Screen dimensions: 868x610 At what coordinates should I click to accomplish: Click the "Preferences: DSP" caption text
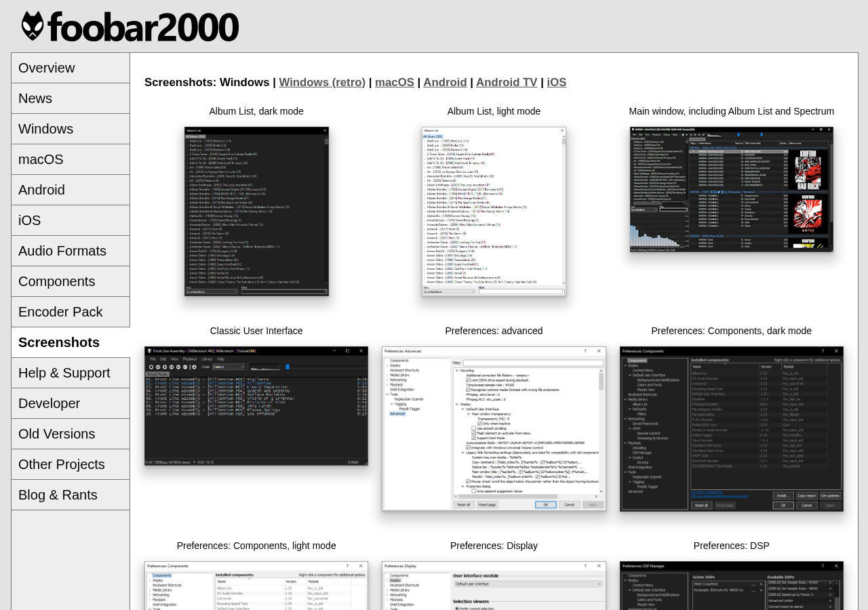(732, 546)
